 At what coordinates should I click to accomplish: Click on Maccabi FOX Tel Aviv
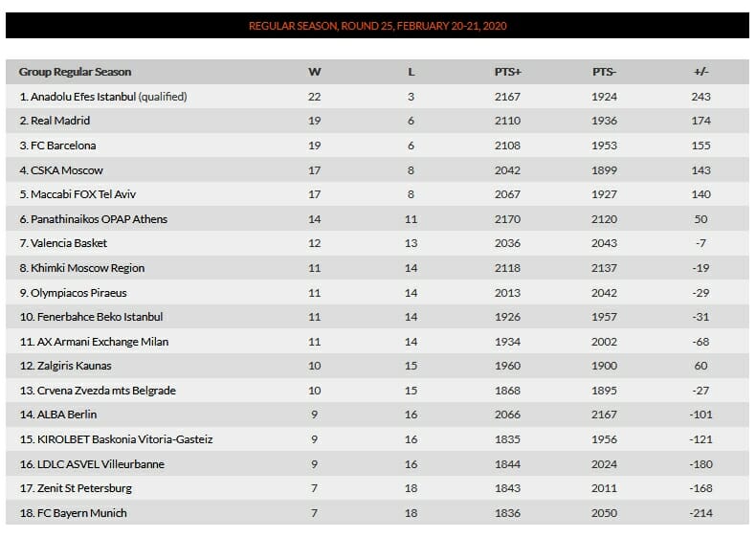click(83, 194)
